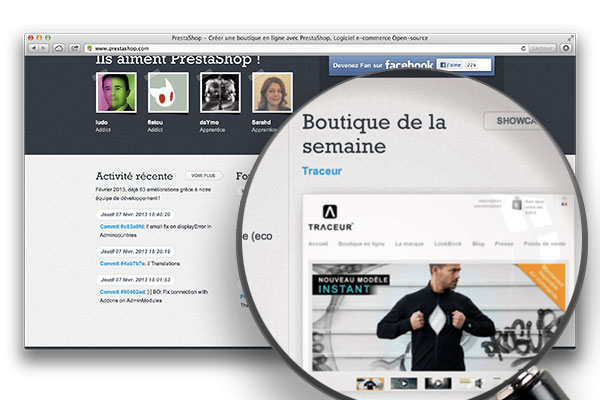Open iCloud tabs cloud icon
Screen dimensions: 600x400
[59, 48]
